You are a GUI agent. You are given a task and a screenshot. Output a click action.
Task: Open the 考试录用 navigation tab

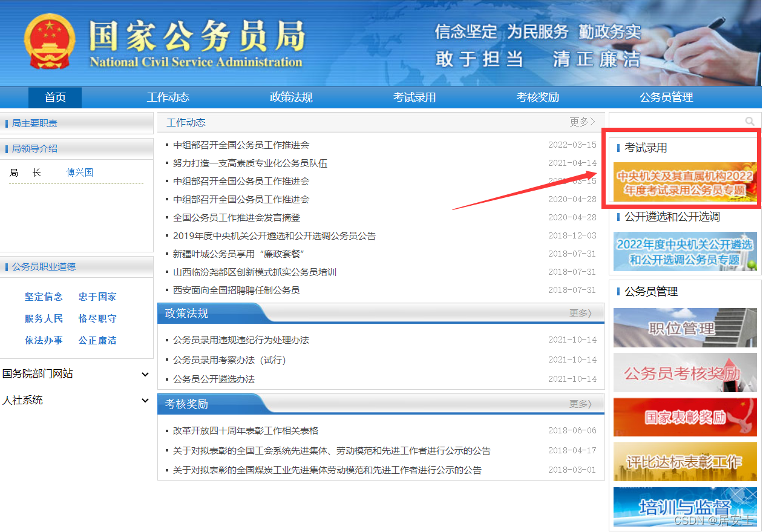(414, 97)
